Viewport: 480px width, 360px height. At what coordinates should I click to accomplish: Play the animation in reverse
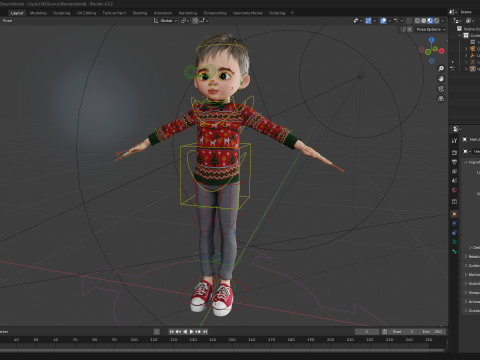pyautogui.click(x=185, y=332)
